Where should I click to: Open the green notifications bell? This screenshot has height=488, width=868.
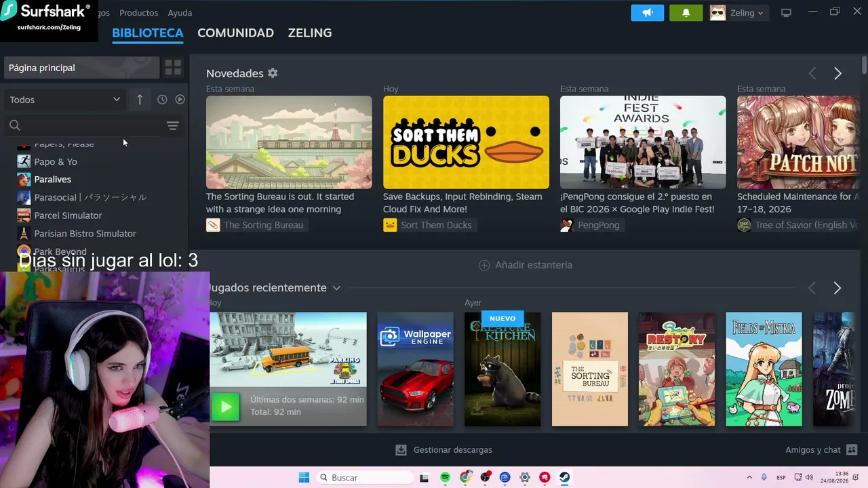[686, 13]
